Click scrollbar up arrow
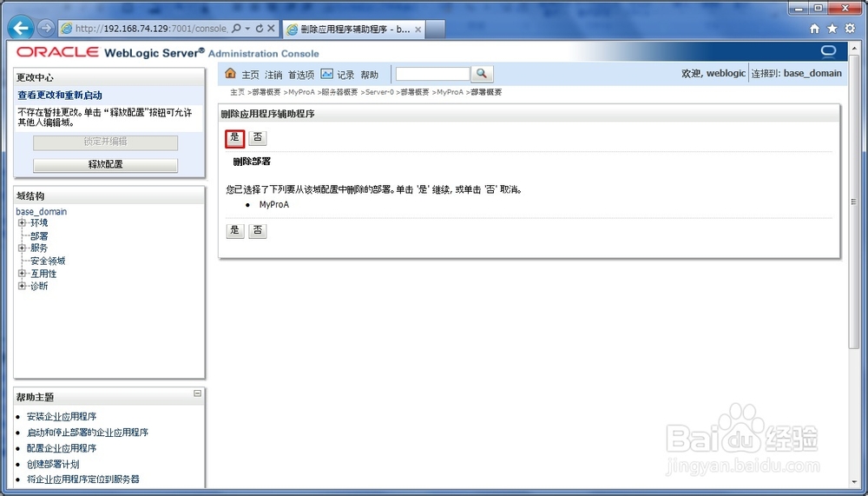The height and width of the screenshot is (496, 868). coord(853,50)
